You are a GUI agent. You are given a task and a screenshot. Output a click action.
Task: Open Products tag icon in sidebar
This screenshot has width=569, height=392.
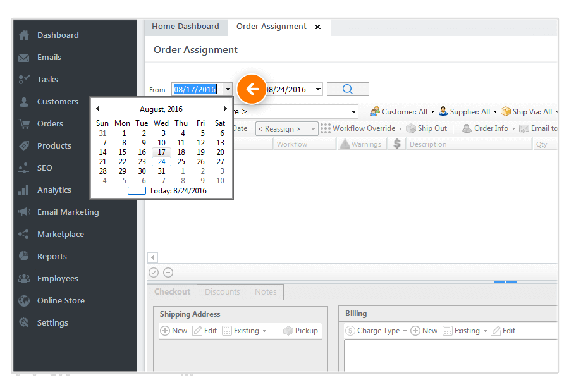[x=24, y=146]
